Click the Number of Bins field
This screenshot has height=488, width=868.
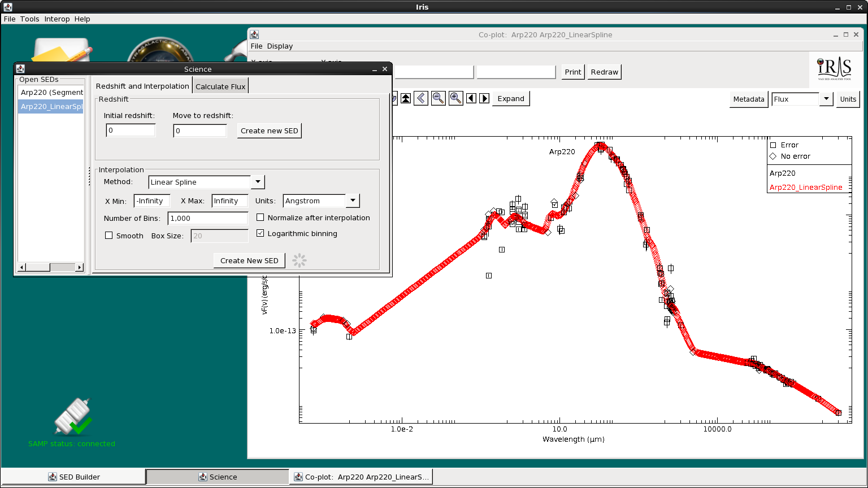pos(208,218)
